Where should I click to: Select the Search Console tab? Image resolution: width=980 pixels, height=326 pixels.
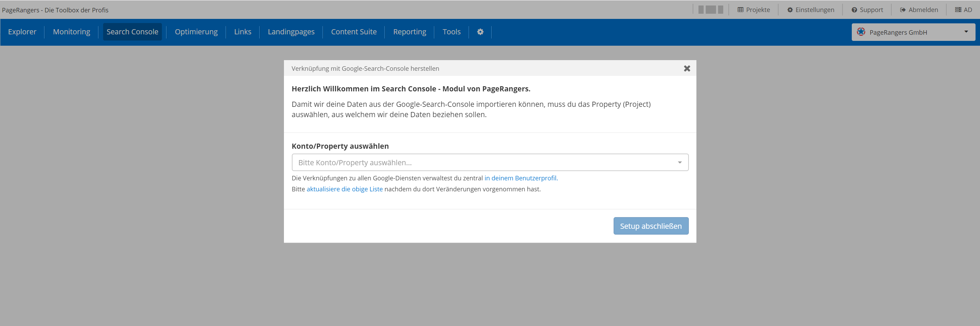[132, 32]
